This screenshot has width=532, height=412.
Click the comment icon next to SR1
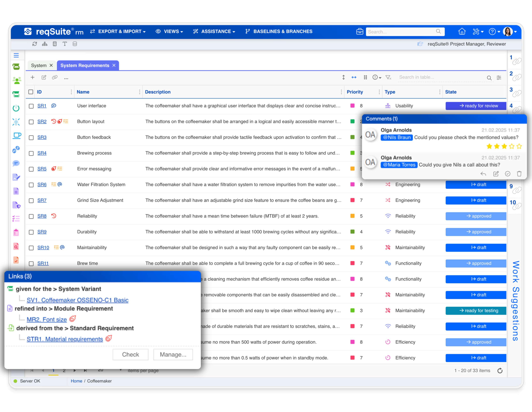click(x=54, y=106)
